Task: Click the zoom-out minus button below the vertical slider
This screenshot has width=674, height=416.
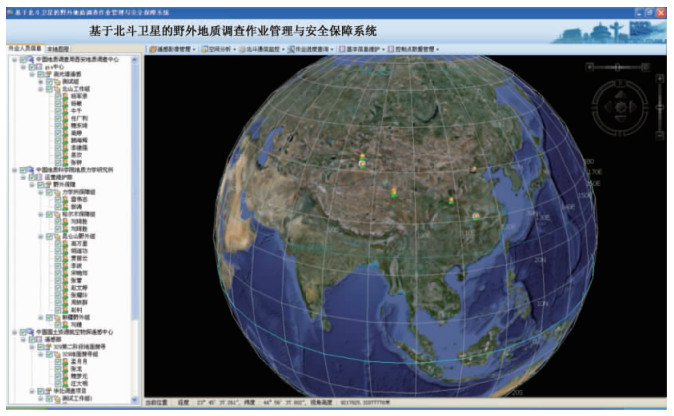Action: tap(660, 136)
